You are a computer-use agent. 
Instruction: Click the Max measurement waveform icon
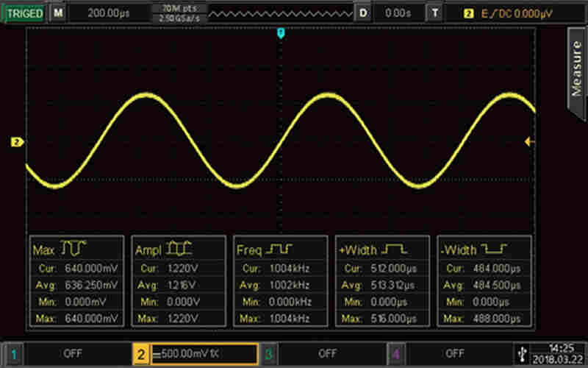tap(73, 250)
